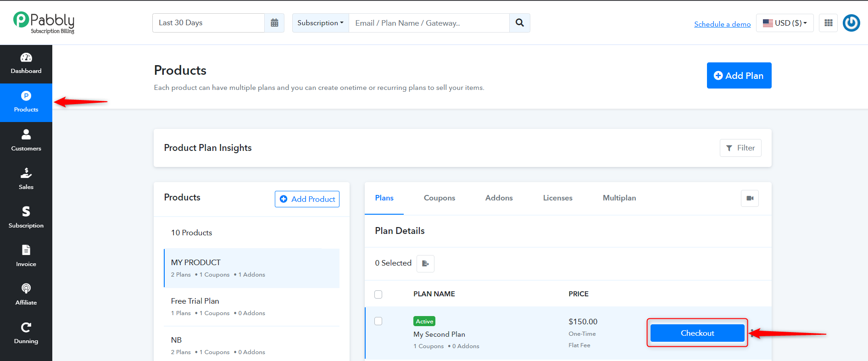The height and width of the screenshot is (361, 868).
Task: Switch to the Multiplan tab
Action: tap(619, 198)
